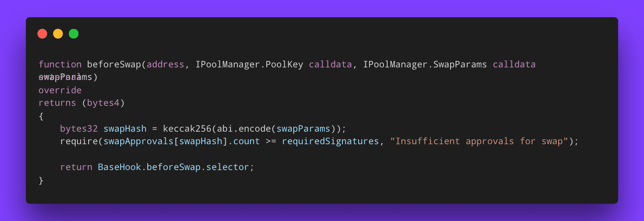Click the 'function' keyword
This screenshot has height=221, width=644.
pyautogui.click(x=60, y=64)
